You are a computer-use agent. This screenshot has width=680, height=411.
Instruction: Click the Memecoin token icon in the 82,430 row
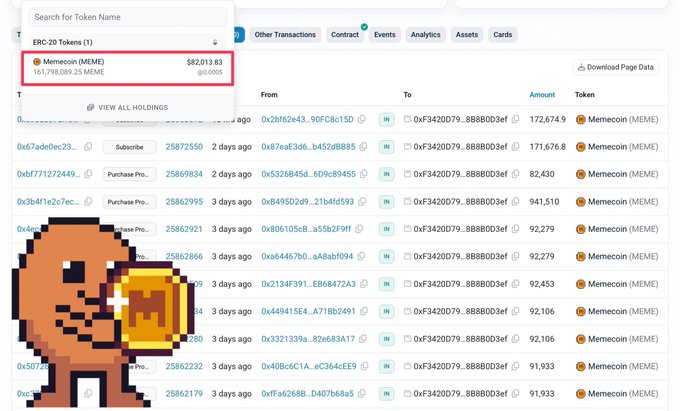pos(581,174)
